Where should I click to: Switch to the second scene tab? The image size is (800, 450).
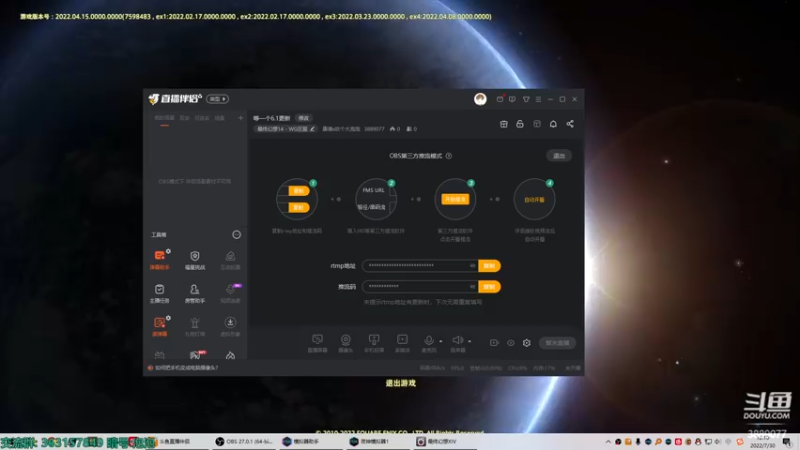(x=185, y=118)
